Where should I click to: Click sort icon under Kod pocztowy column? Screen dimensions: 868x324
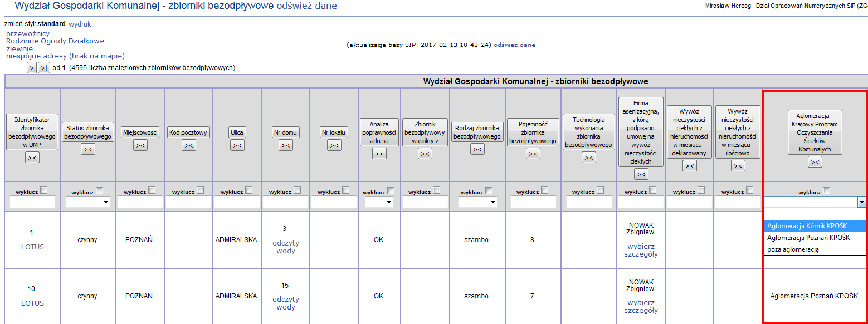(x=189, y=145)
